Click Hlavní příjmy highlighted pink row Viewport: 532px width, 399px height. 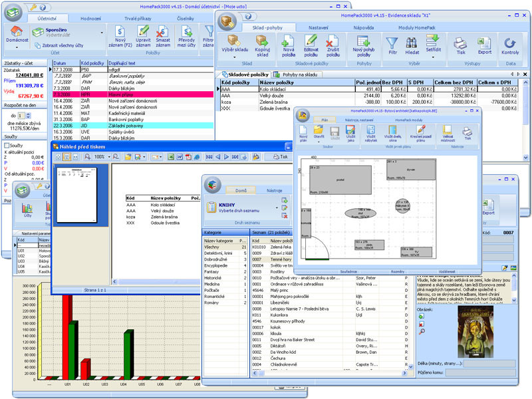click(134, 94)
